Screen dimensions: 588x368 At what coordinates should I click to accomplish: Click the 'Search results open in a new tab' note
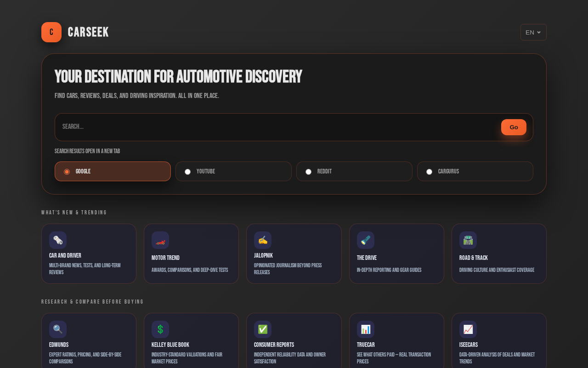point(87,151)
